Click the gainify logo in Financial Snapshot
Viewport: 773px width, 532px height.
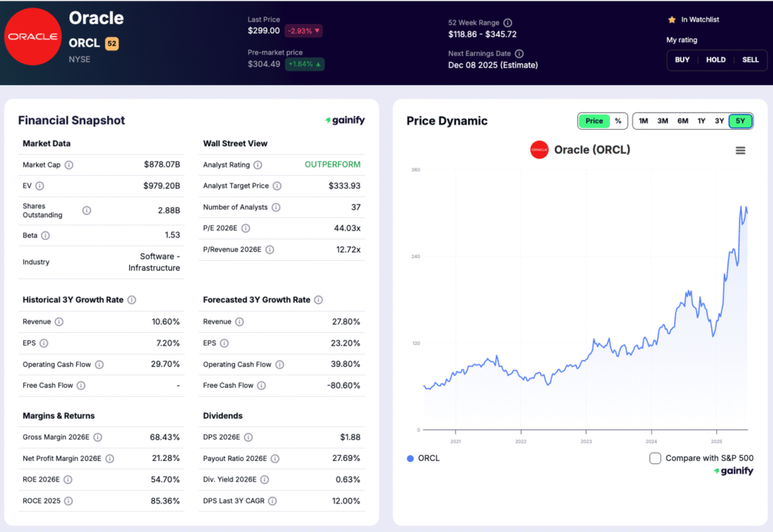345,119
